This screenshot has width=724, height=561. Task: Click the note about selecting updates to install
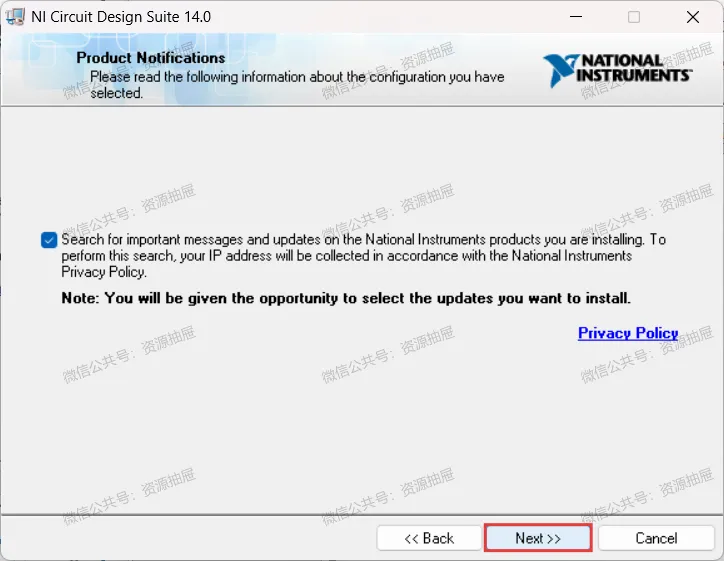[346, 298]
